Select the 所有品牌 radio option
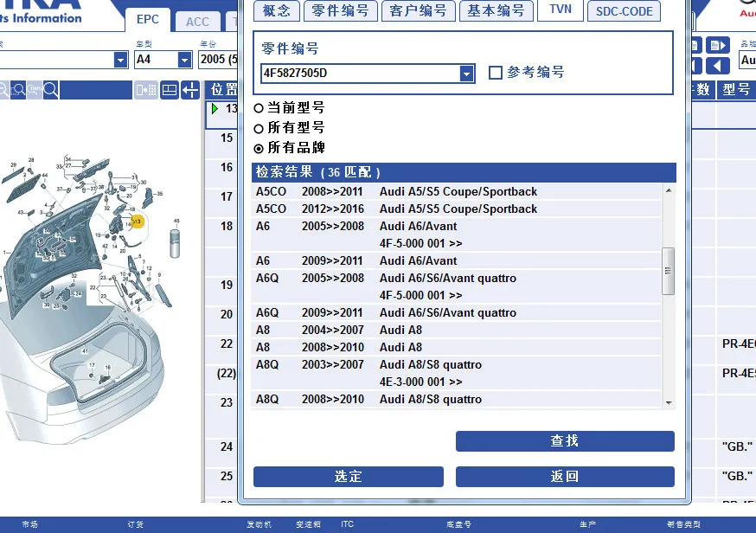 point(259,149)
